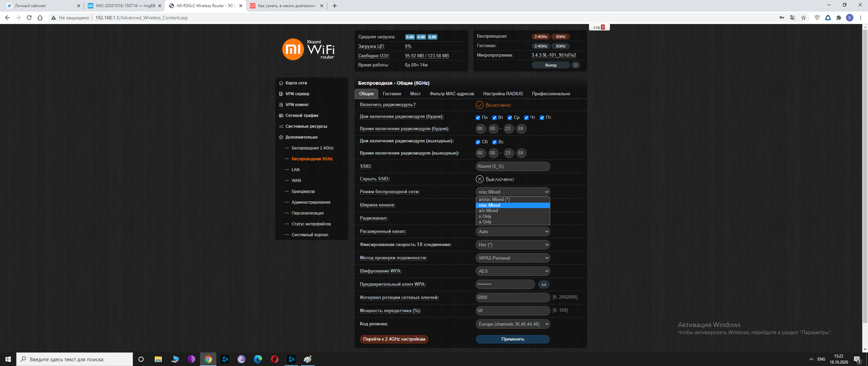Open Системные ресурсы in the sidebar
The height and width of the screenshot is (366, 868).
(x=306, y=126)
